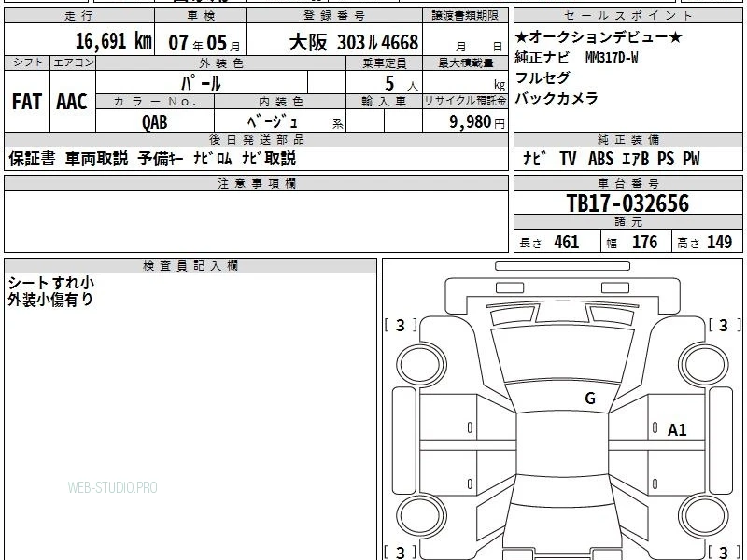The height and width of the screenshot is (560, 747).
Task: Click the interior color ベージュ
Action: click(x=272, y=121)
